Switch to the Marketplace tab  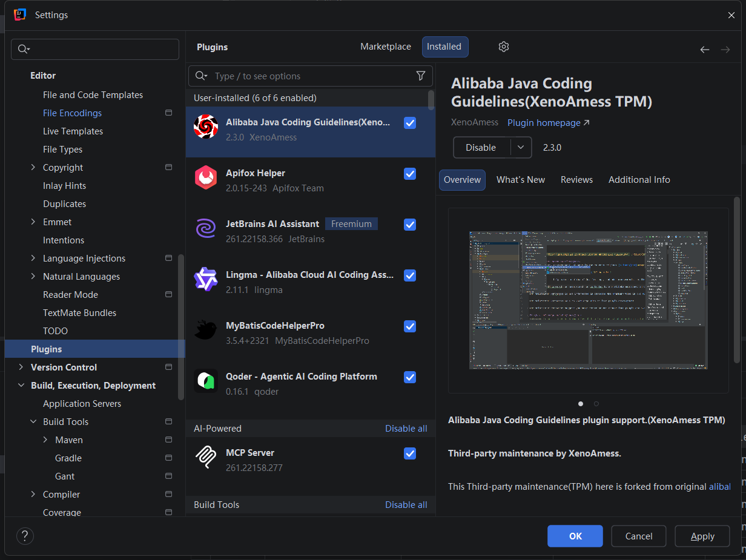pyautogui.click(x=386, y=47)
